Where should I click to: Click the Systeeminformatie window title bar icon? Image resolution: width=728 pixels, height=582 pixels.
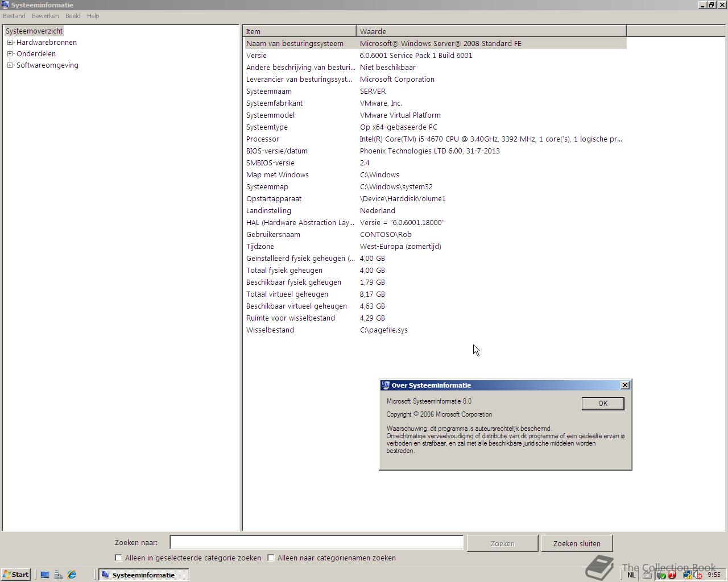tap(6, 5)
